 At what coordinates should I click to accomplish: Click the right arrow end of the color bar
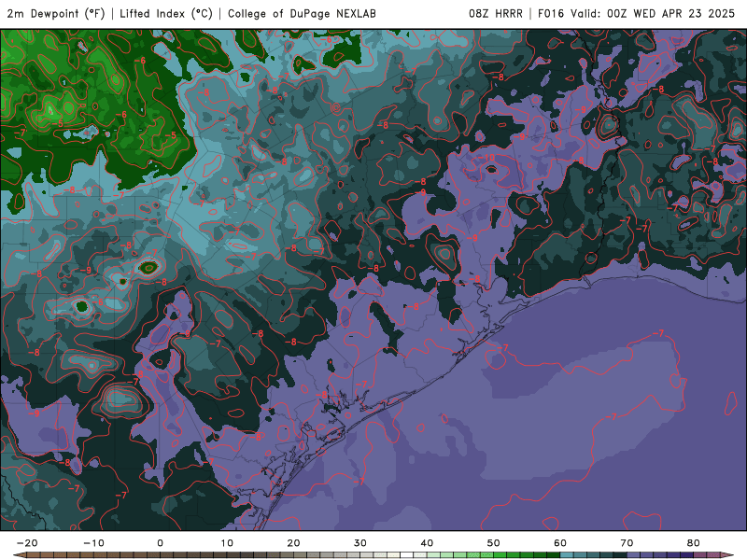[727, 555]
